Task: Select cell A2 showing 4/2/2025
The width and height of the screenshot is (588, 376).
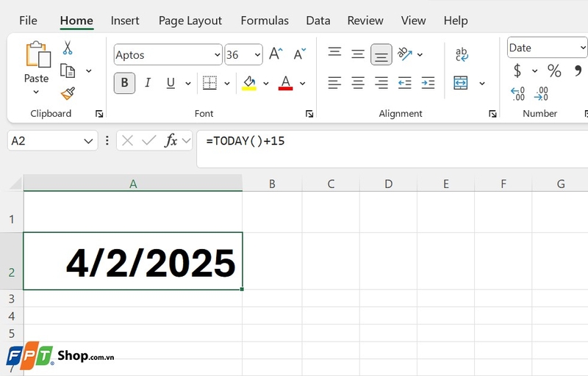Action: pos(133,261)
